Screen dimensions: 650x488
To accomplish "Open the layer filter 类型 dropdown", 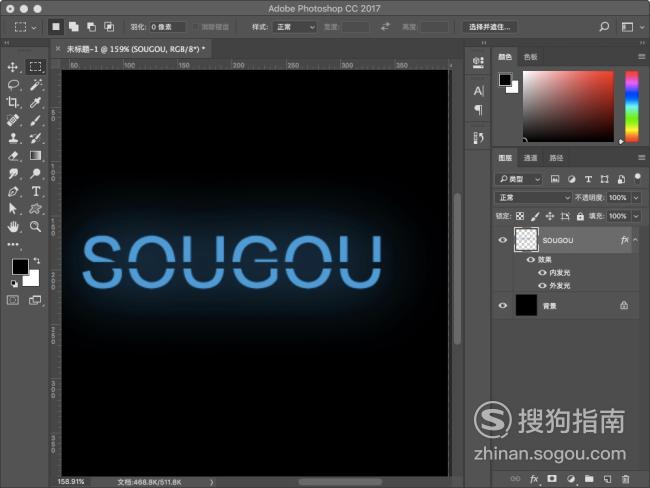I will 519,179.
